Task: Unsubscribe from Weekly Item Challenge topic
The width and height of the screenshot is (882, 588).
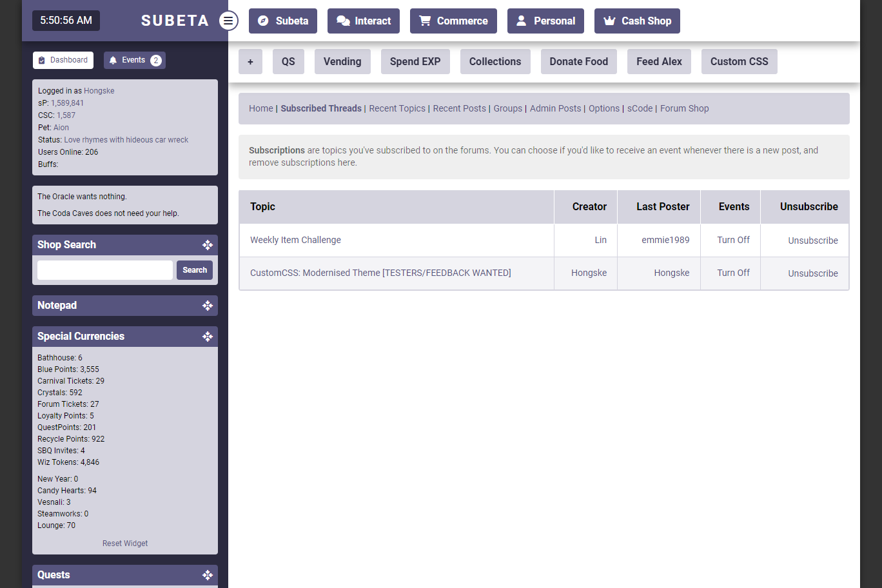Action: point(812,240)
